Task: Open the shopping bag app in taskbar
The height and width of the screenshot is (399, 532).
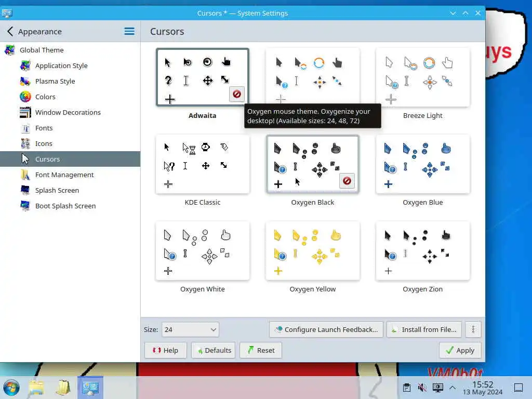Action: click(x=63, y=388)
